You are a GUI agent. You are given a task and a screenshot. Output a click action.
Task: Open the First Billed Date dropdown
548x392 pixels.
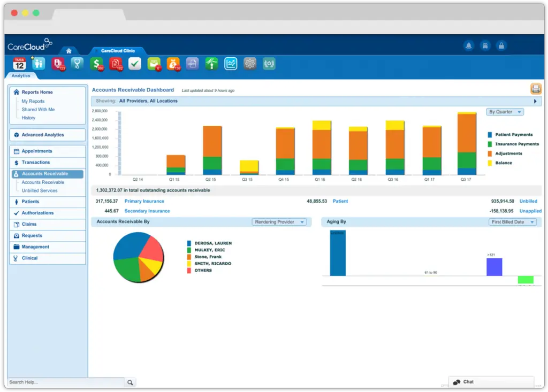click(512, 222)
